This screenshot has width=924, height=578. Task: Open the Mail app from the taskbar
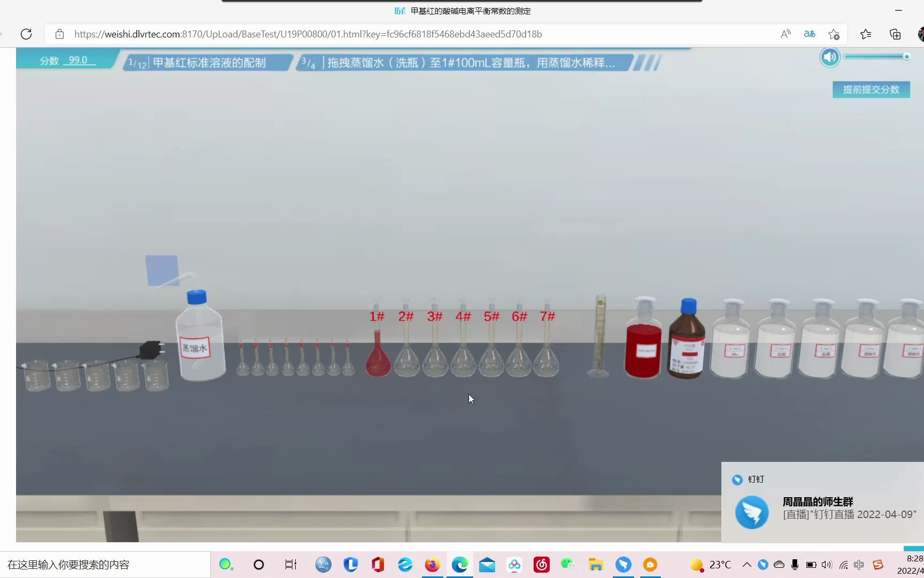pyautogui.click(x=487, y=565)
